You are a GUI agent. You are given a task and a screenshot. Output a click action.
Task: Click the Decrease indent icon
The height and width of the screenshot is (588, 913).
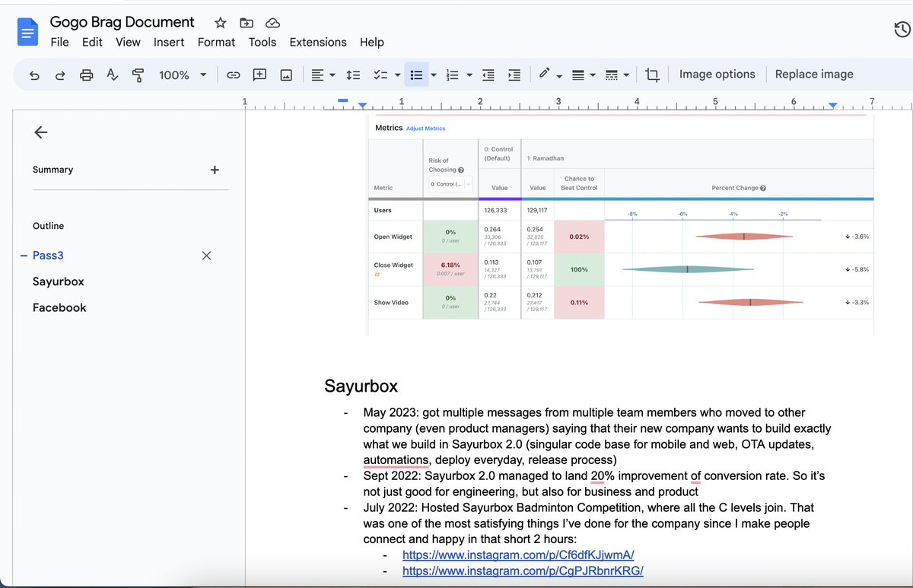click(x=488, y=75)
